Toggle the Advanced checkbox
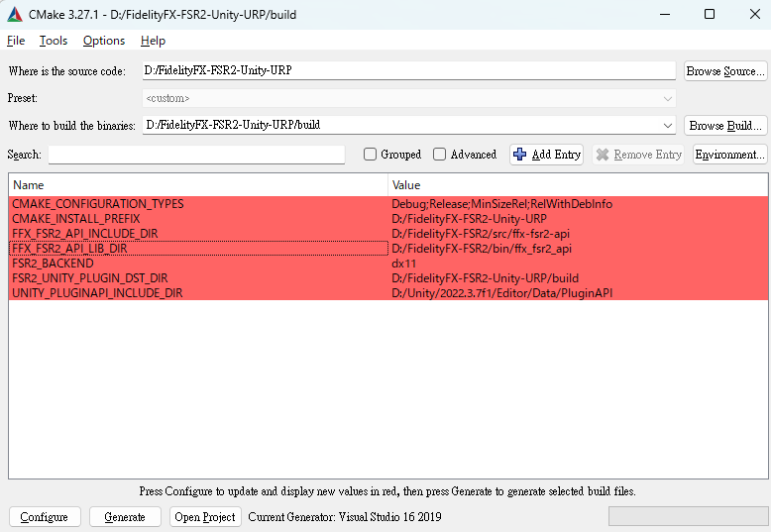 click(x=440, y=155)
